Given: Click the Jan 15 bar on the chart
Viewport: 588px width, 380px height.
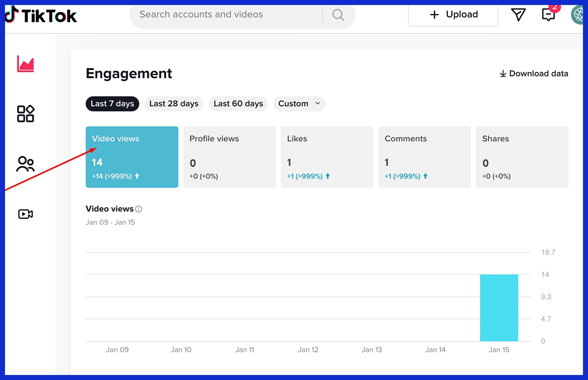Looking at the screenshot, I should [499, 308].
